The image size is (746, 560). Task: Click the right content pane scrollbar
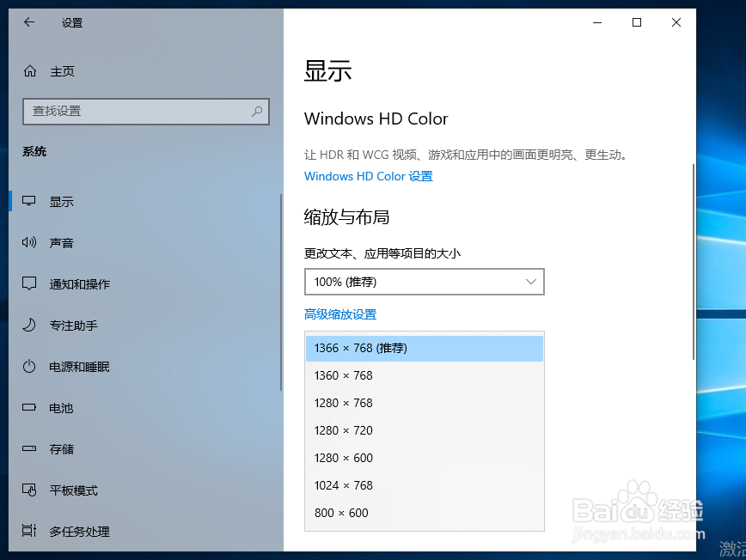[694, 261]
